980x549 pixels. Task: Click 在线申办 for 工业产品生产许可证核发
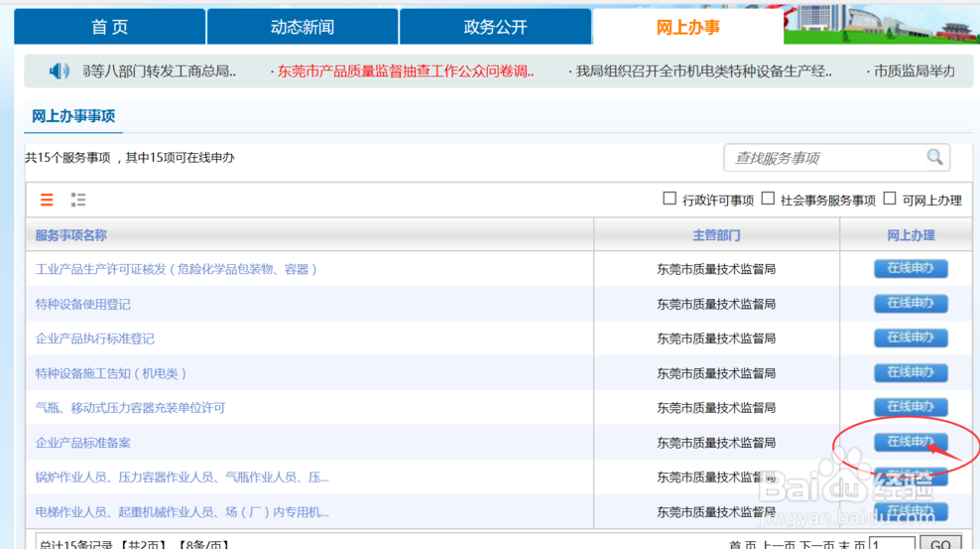[x=911, y=268]
